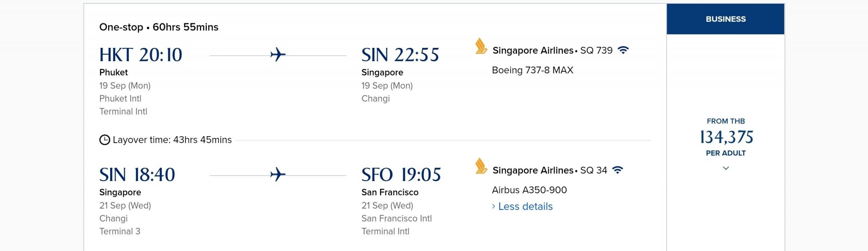The image size is (868, 251).
Task: Click the 134,375 THB fare price
Action: [726, 137]
